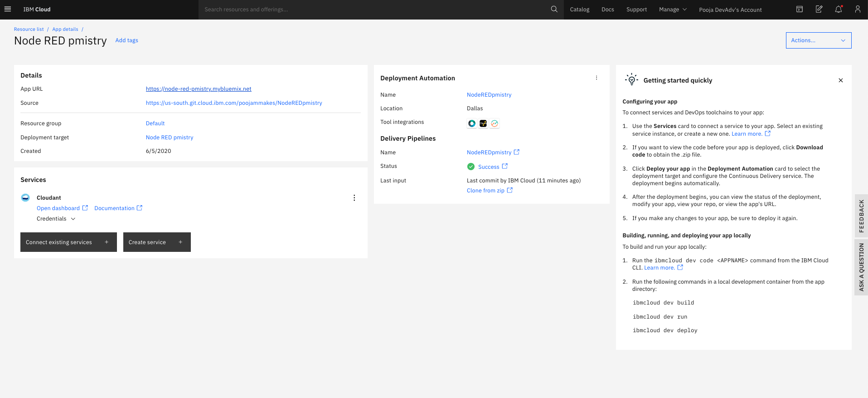Image resolution: width=868 pixels, height=398 pixels.
Task: Focus the Search resources and offerings field
Action: (374, 10)
